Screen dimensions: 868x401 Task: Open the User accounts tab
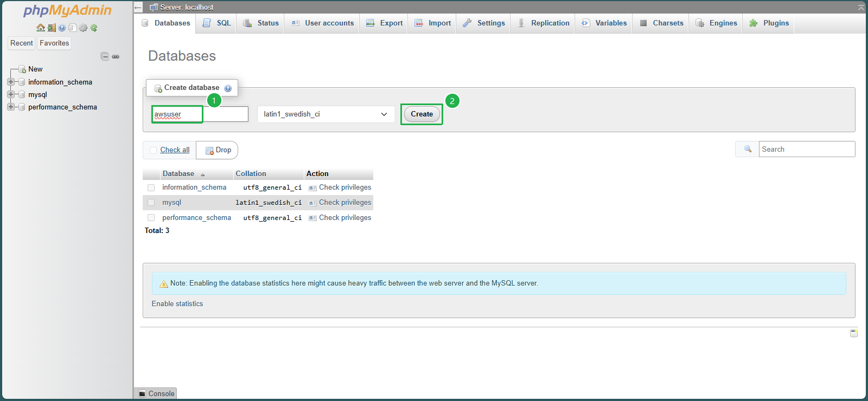click(x=322, y=23)
